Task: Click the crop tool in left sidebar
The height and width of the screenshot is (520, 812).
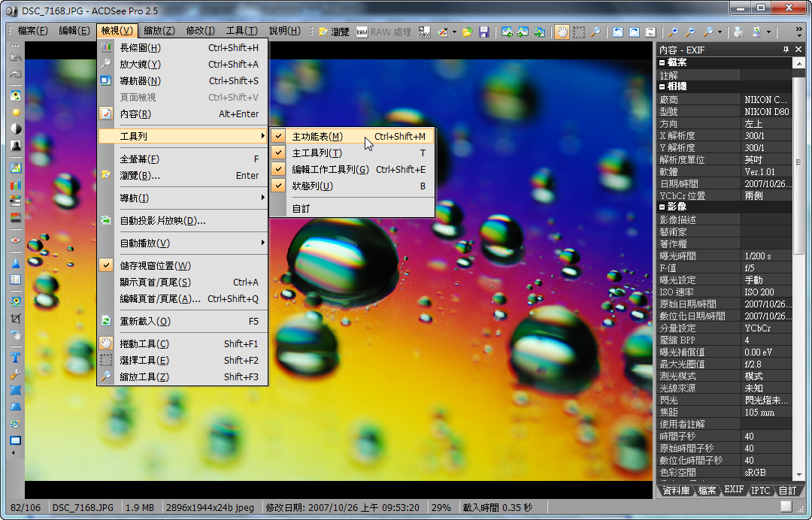Action: point(15,318)
